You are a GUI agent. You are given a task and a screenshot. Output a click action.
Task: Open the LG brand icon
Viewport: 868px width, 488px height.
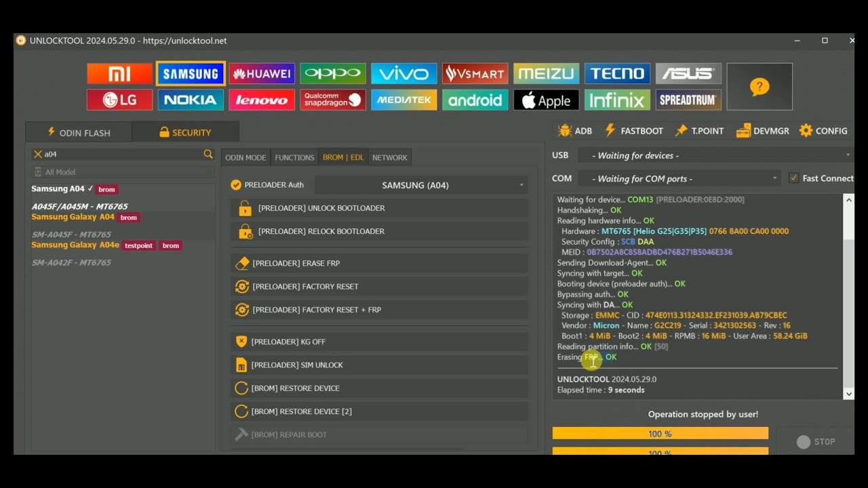119,100
